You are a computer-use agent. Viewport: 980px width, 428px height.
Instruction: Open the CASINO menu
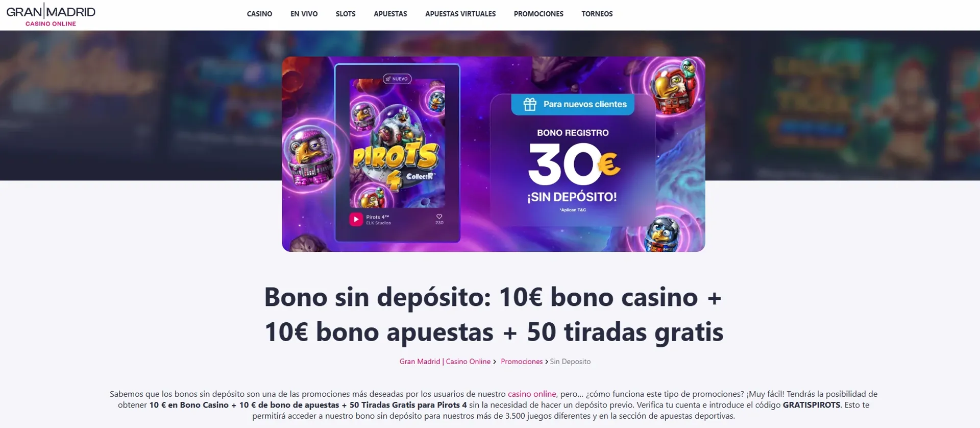point(259,14)
